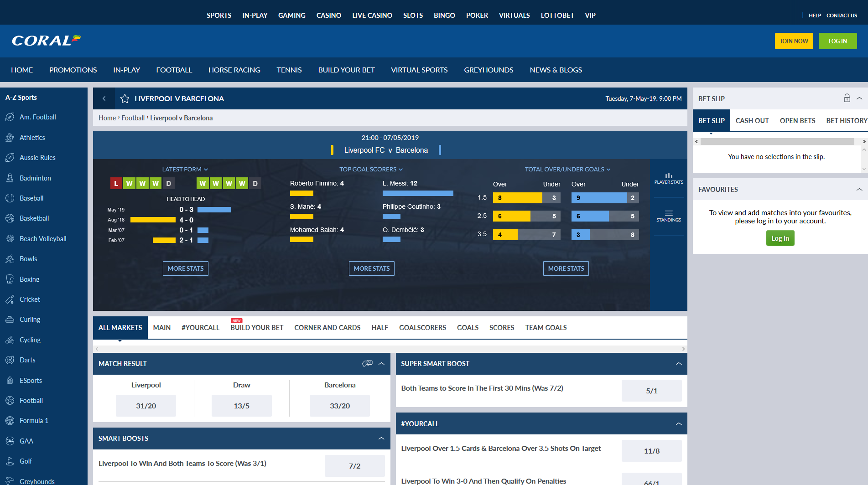Viewport: 868px width, 485px height.
Task: Collapse the Match Result market
Action: (382, 363)
